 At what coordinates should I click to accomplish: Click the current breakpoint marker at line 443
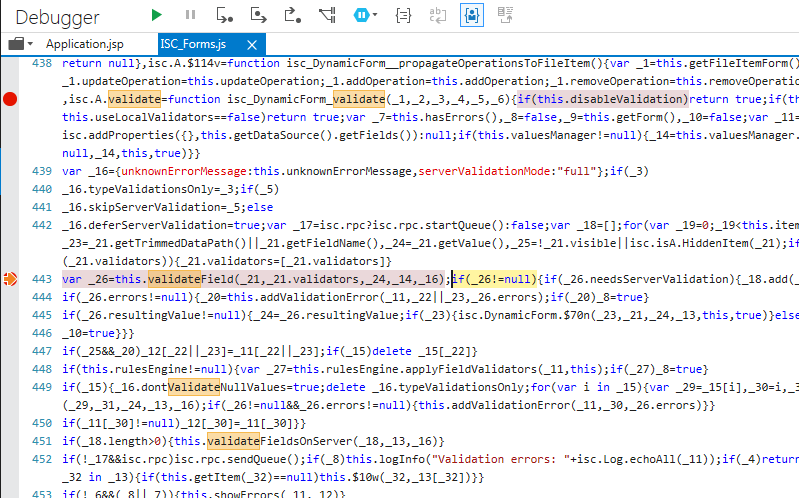[x=11, y=279]
